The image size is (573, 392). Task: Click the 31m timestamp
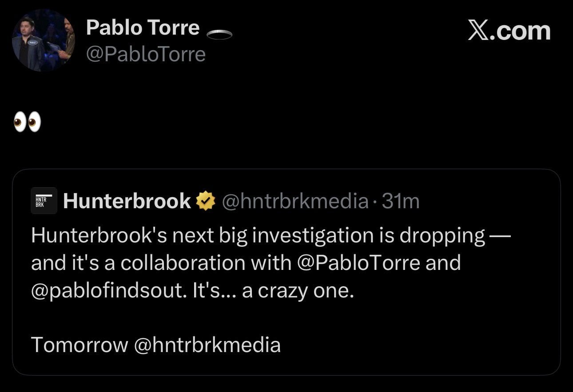(x=400, y=200)
